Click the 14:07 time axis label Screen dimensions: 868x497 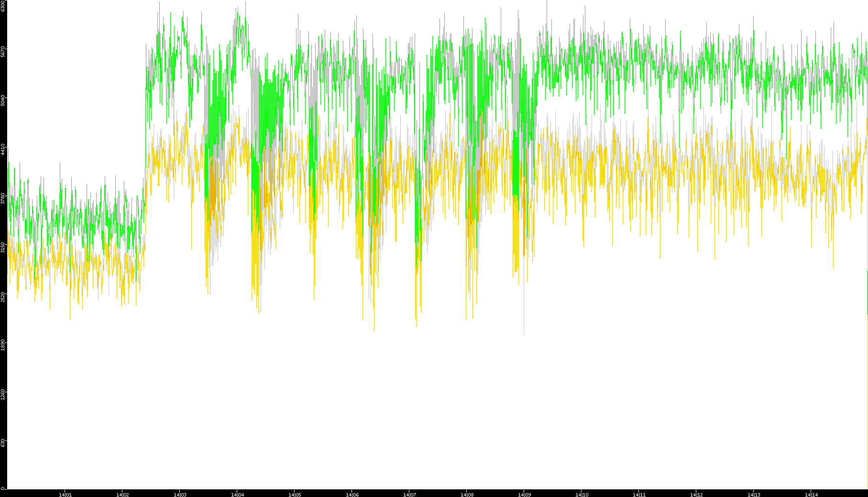(409, 495)
